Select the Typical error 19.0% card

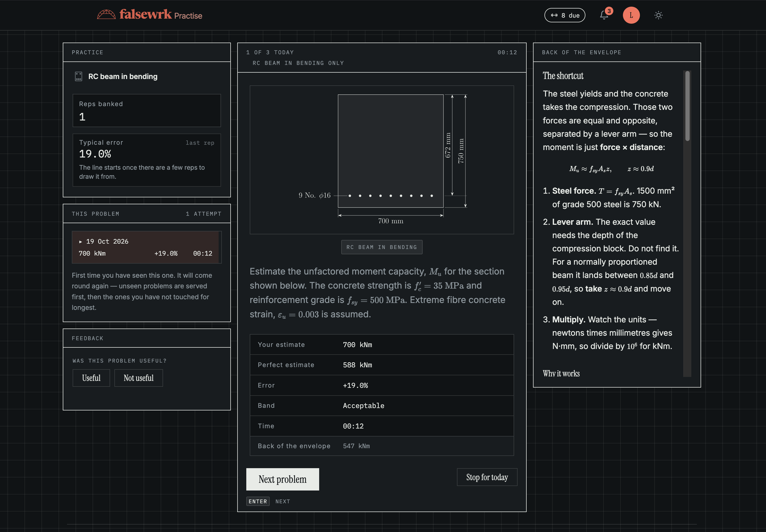147,160
